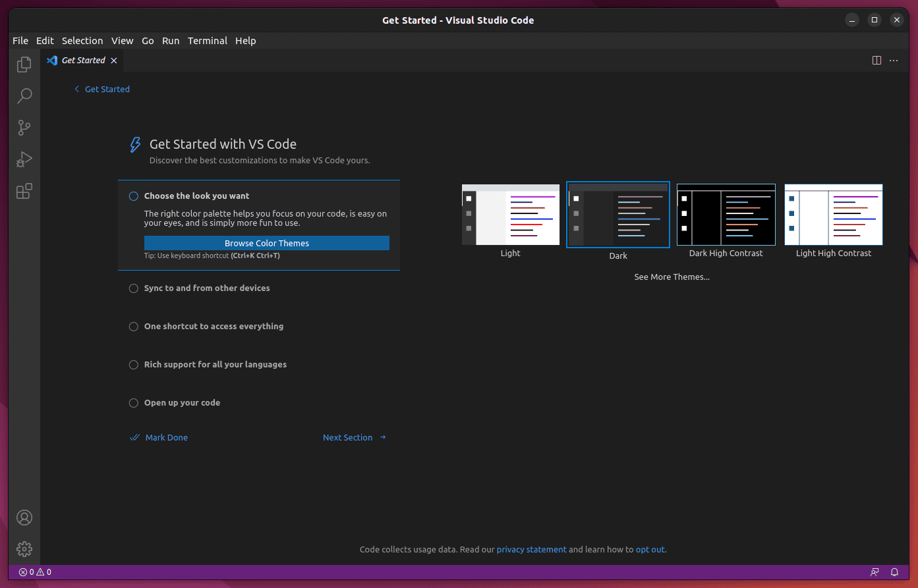Image resolution: width=918 pixels, height=588 pixels.
Task: Check the One shortcut to access everything step
Action: [133, 327]
